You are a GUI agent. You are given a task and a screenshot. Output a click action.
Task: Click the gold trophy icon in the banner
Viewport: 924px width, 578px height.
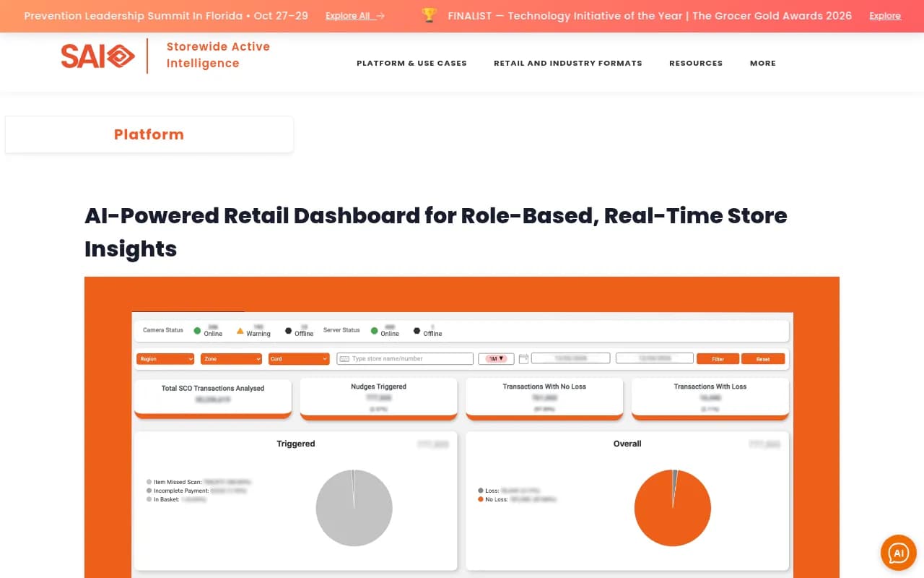coord(430,15)
